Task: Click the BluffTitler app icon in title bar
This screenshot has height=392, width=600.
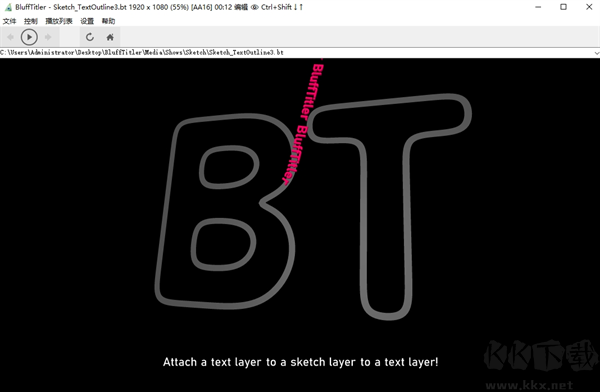Action: [x=8, y=7]
